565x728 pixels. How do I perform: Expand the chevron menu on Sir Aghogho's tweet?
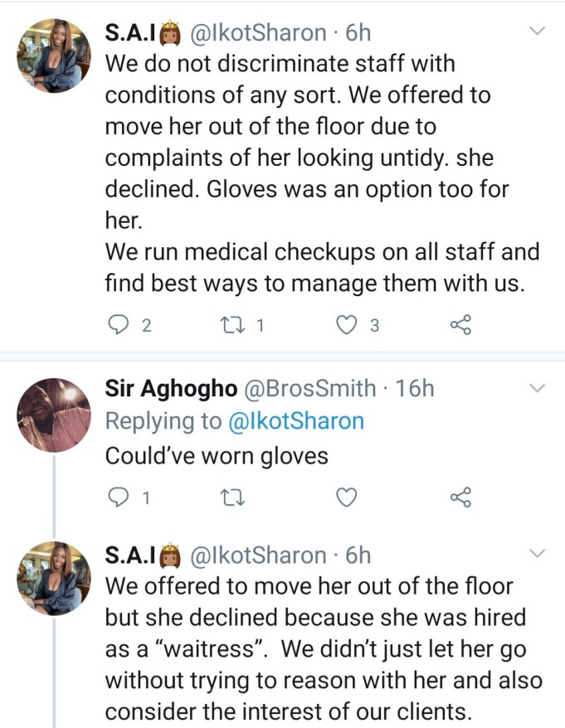(537, 388)
